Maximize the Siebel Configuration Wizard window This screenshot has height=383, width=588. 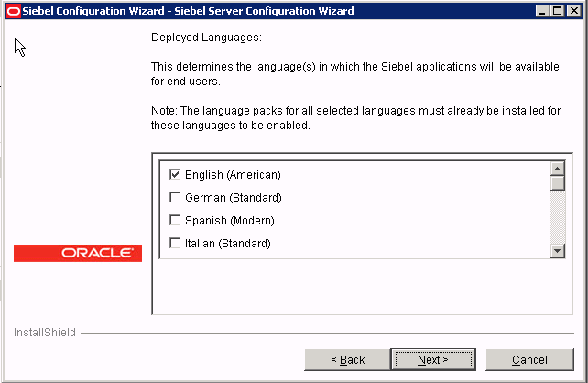coord(557,11)
